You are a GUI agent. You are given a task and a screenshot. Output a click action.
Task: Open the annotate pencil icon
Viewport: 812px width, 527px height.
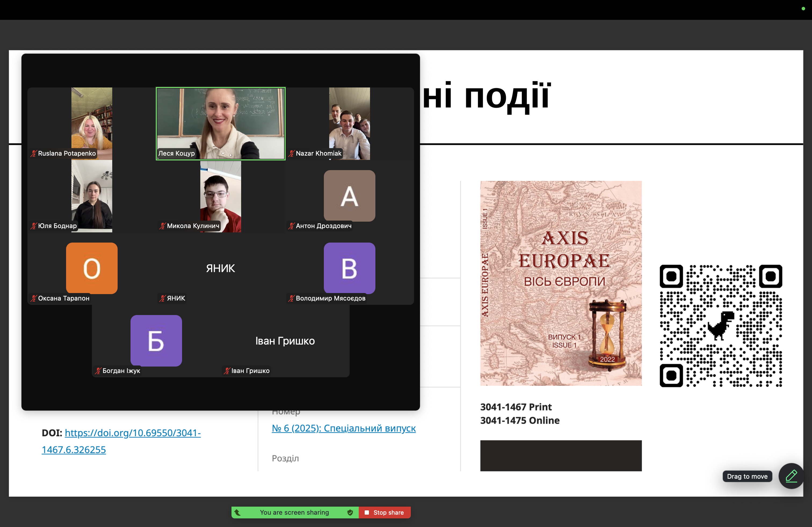click(x=791, y=476)
